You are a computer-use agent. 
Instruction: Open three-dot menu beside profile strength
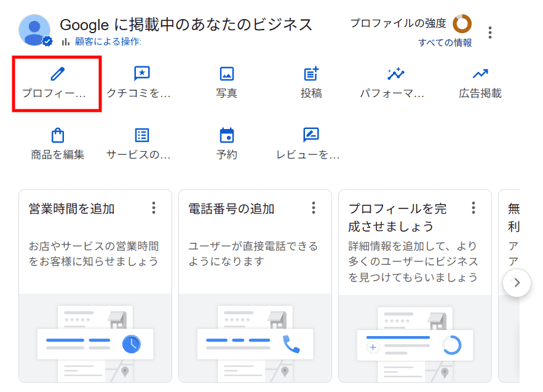[x=489, y=33]
